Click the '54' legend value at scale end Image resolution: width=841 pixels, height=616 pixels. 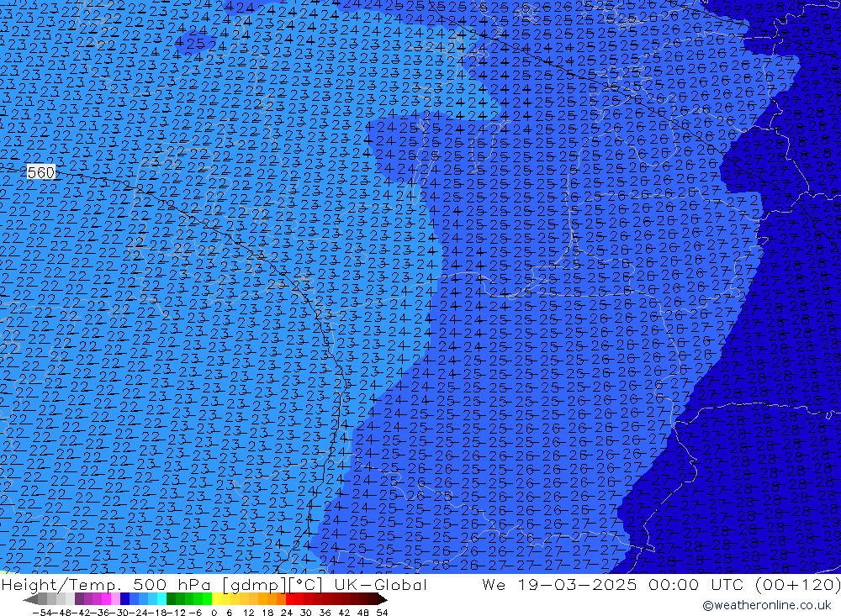tap(382, 613)
